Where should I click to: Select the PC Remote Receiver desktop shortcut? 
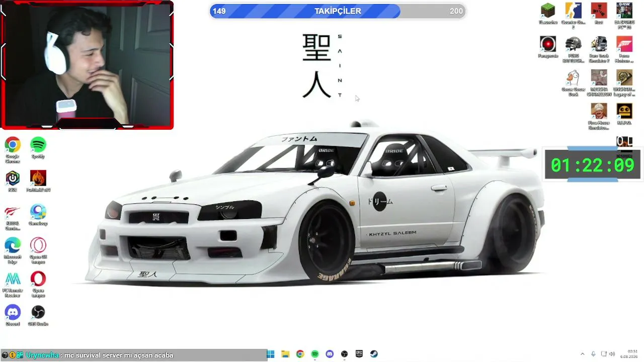tap(13, 284)
